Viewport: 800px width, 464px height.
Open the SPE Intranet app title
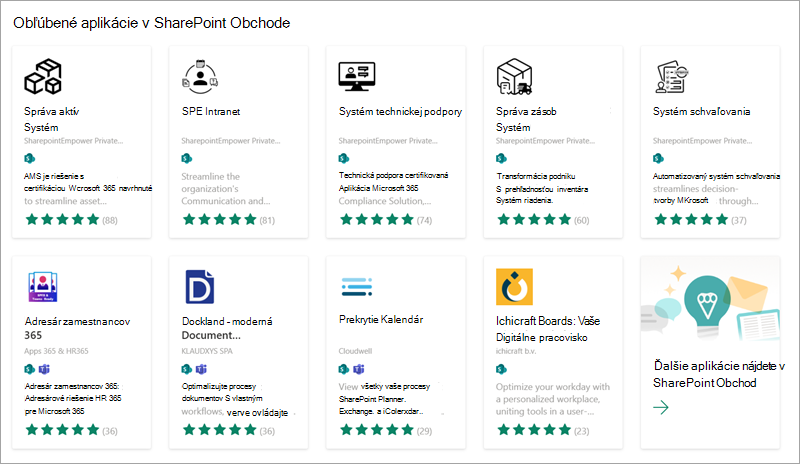[x=211, y=111]
